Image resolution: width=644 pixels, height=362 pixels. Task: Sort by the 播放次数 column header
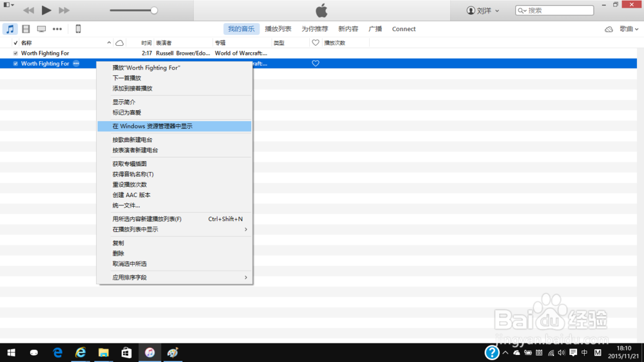click(x=335, y=43)
